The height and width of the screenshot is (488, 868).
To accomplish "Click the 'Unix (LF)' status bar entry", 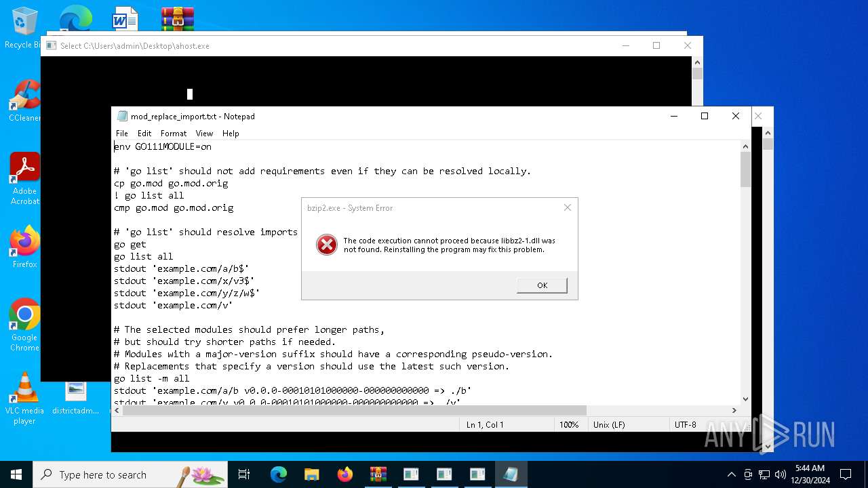I will point(609,425).
